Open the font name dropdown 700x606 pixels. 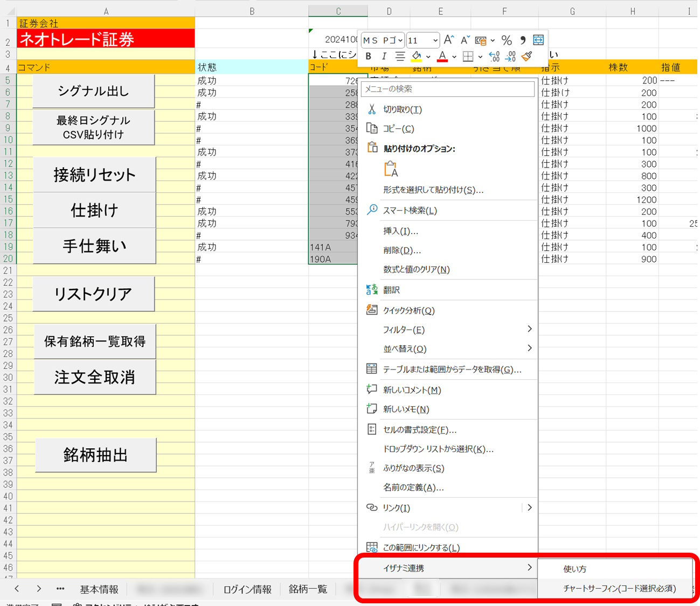tap(400, 40)
